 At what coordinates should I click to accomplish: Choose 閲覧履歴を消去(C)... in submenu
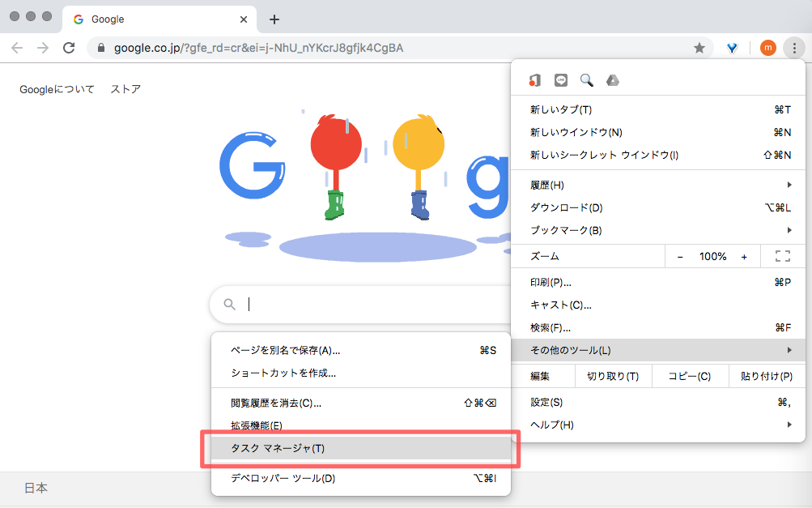361,403
